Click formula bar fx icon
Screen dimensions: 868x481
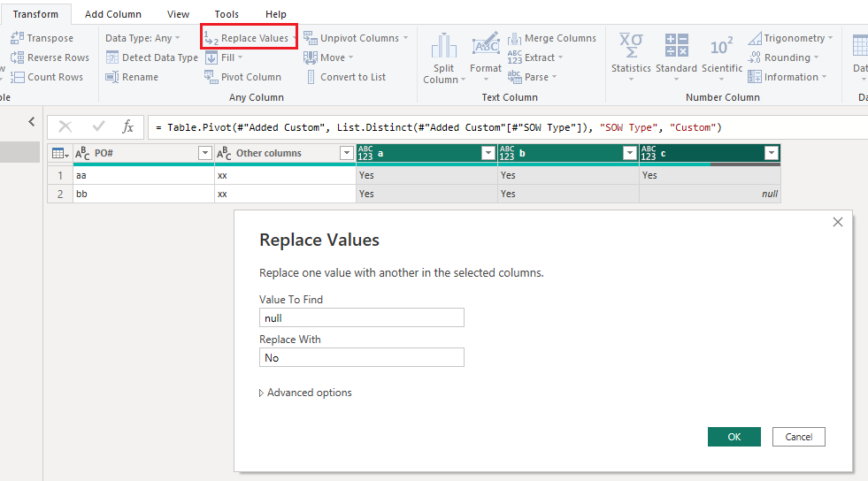coord(128,126)
